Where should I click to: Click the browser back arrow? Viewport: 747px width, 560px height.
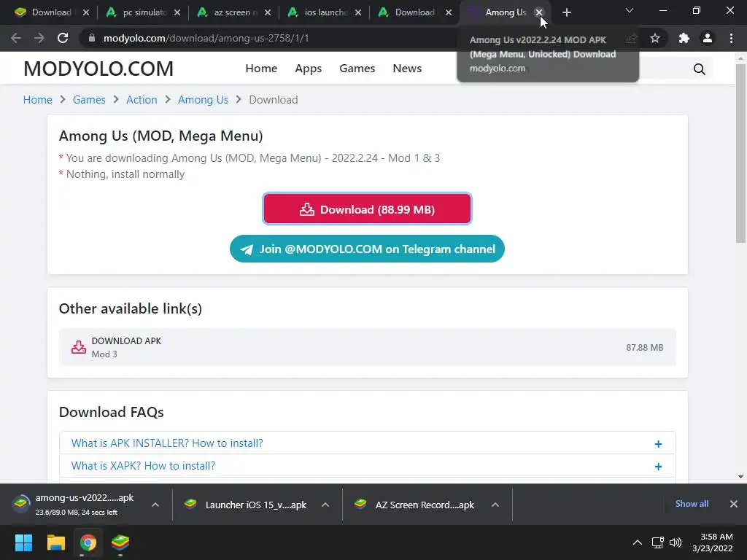(x=16, y=38)
